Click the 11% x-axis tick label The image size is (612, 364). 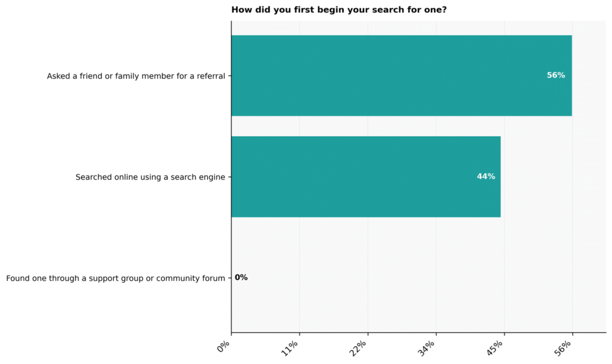tap(290, 348)
